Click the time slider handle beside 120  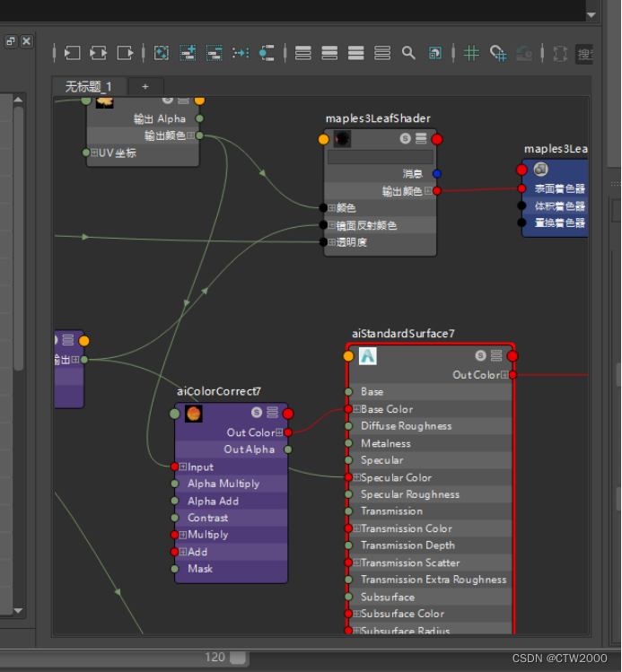tap(238, 657)
